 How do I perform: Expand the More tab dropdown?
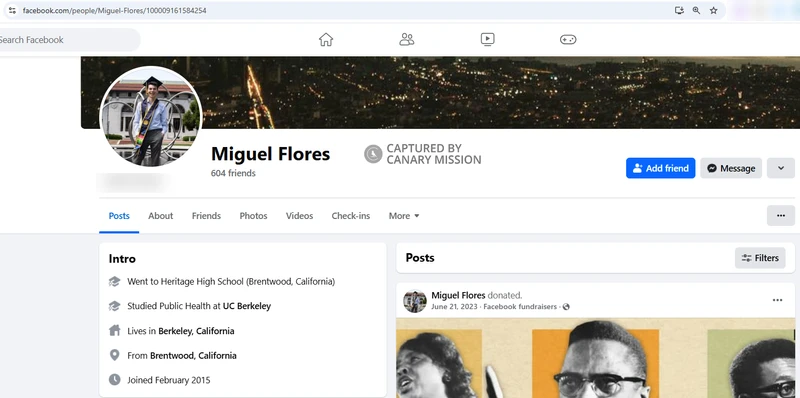click(x=404, y=216)
